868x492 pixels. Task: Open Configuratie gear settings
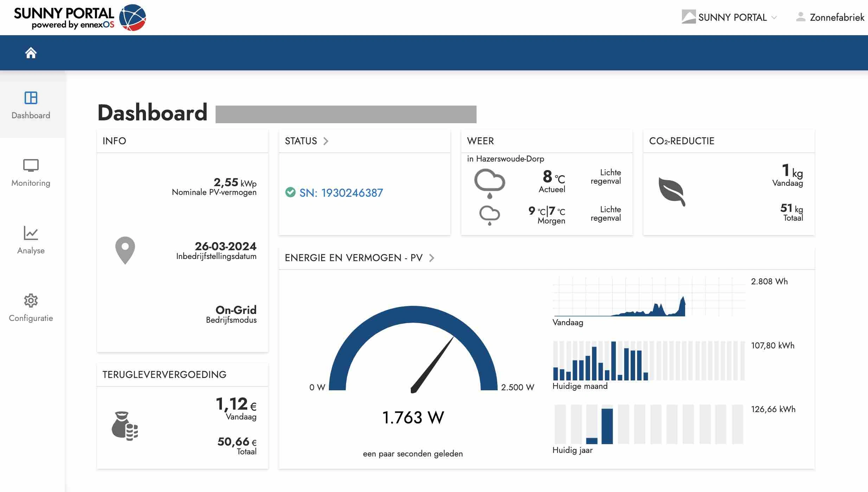(31, 308)
